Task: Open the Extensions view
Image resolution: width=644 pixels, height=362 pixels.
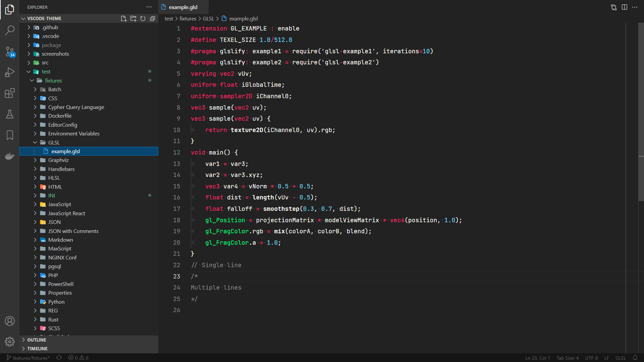Action: (x=10, y=93)
